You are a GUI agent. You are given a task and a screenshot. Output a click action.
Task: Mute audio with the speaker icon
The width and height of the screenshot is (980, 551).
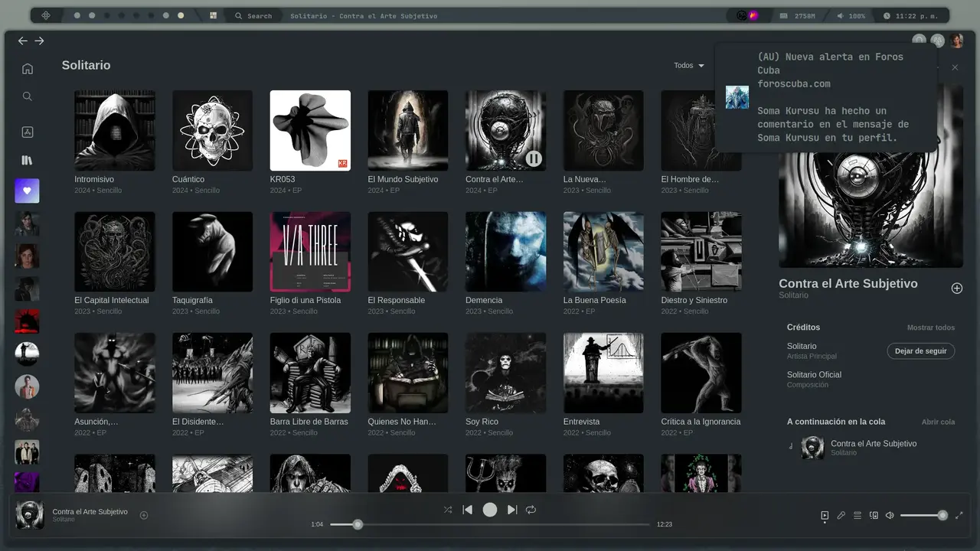click(x=890, y=516)
